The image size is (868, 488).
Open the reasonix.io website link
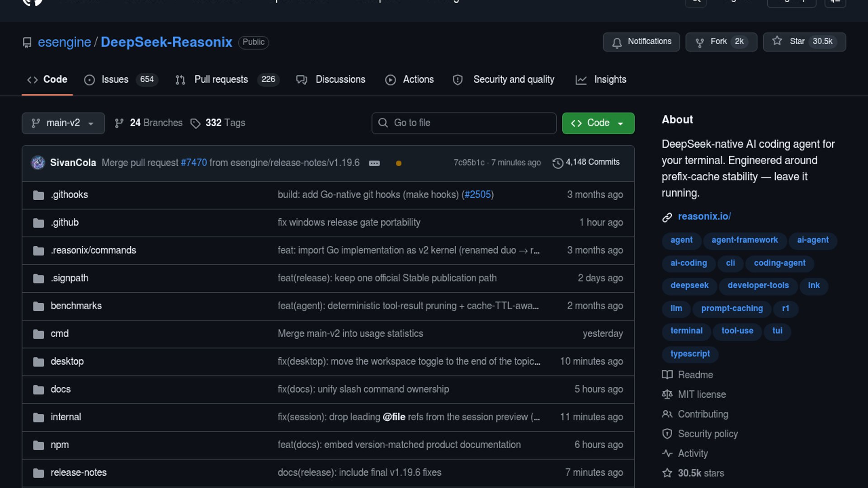(x=704, y=216)
